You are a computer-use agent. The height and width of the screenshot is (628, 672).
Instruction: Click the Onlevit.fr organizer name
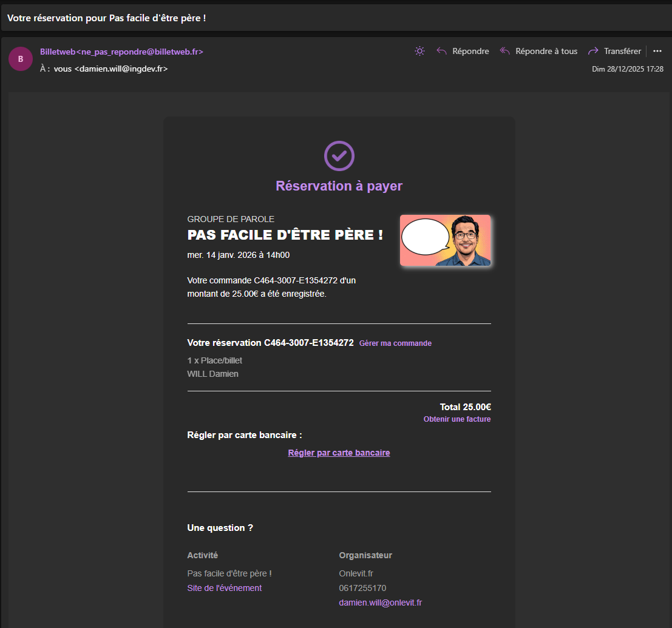coord(356,573)
